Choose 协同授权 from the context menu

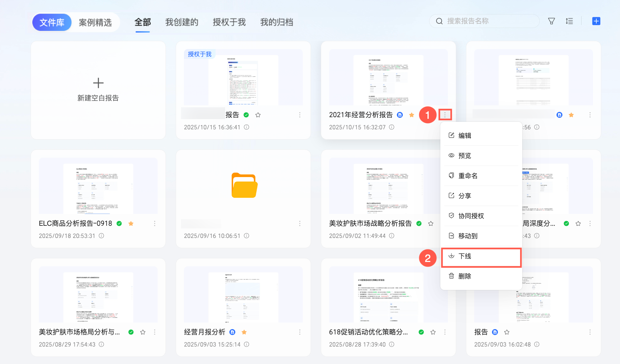pyautogui.click(x=481, y=216)
